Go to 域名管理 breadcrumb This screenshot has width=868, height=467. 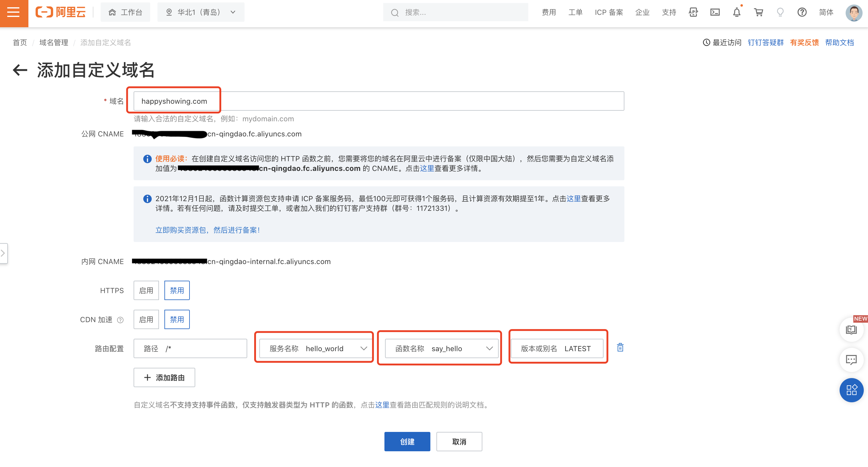coord(53,42)
